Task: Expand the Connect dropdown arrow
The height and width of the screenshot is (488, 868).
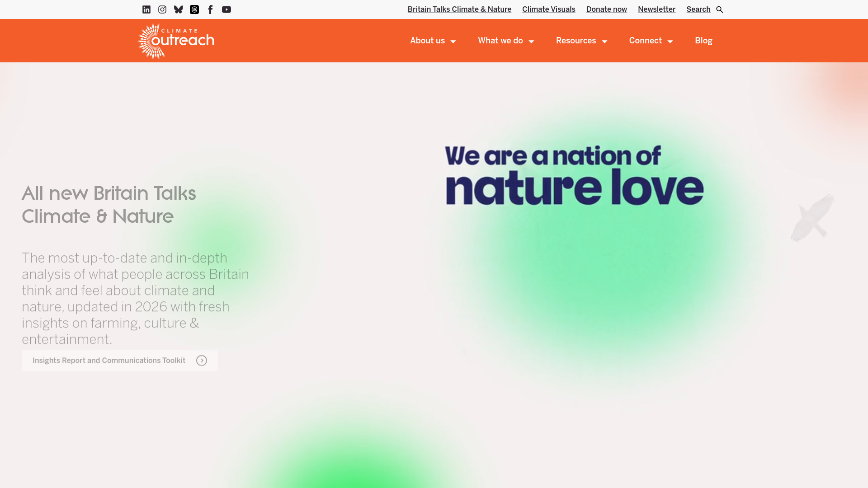Action: click(x=670, y=42)
